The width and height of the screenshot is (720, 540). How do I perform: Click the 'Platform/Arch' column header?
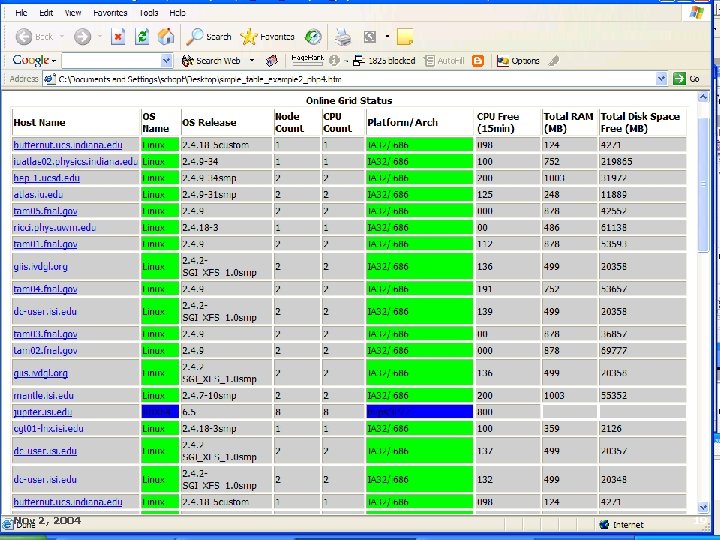click(402, 122)
